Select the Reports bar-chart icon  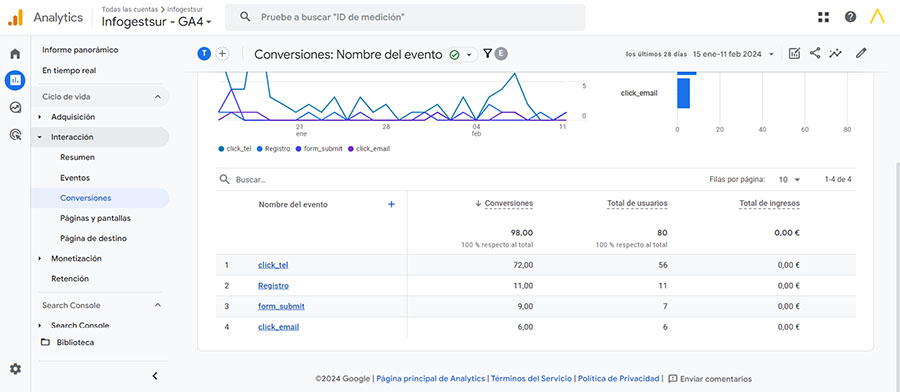15,80
